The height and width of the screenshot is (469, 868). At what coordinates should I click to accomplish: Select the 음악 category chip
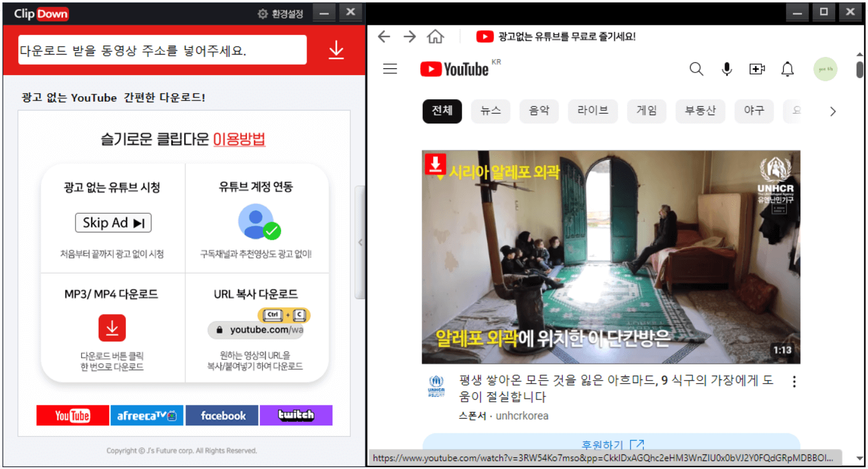(539, 111)
